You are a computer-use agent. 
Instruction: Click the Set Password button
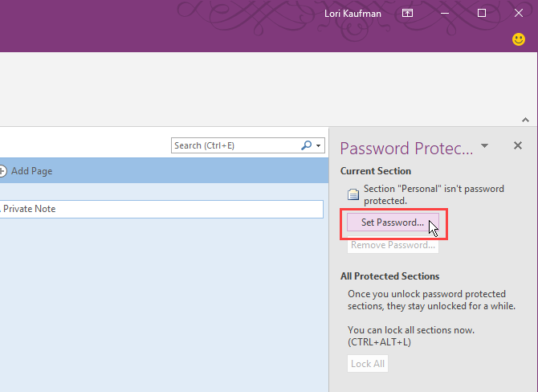tap(393, 223)
